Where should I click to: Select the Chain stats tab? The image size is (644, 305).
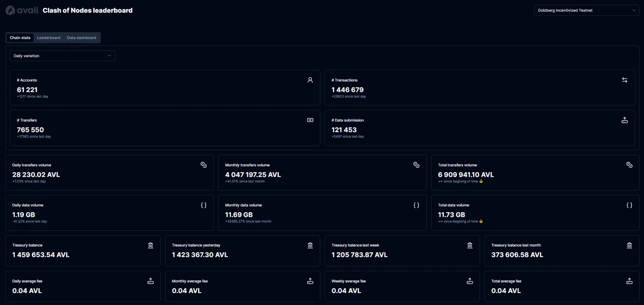[x=20, y=38]
